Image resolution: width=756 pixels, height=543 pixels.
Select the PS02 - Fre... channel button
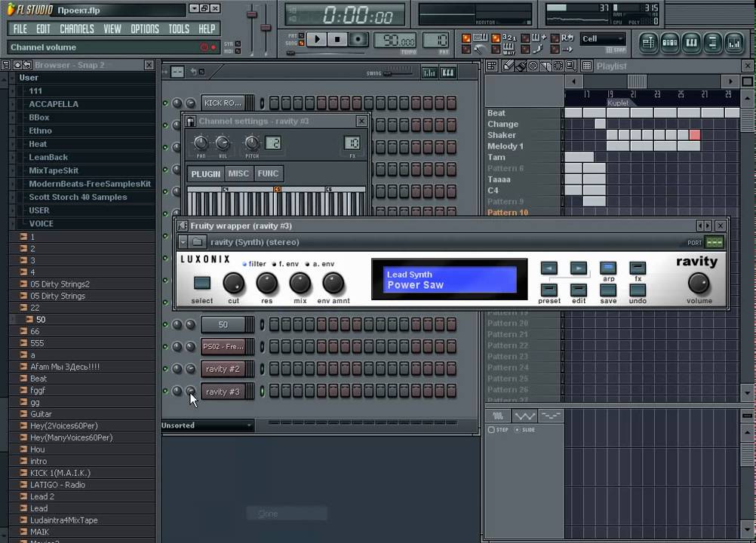pyautogui.click(x=223, y=346)
